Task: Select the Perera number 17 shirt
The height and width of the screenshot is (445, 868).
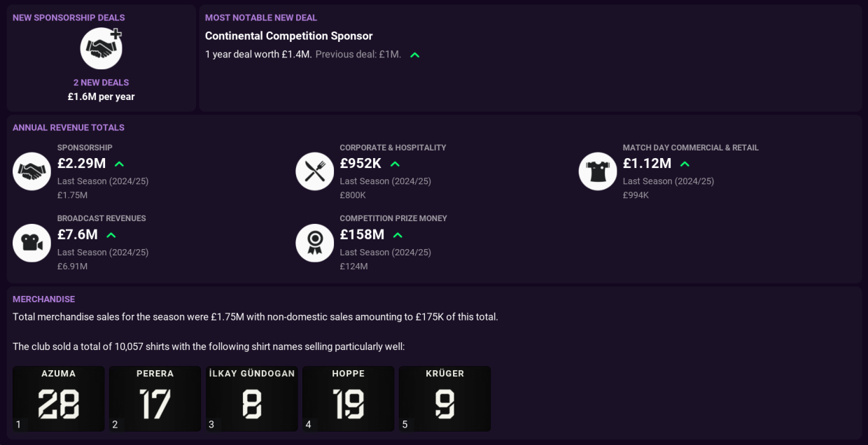Action: click(x=155, y=398)
